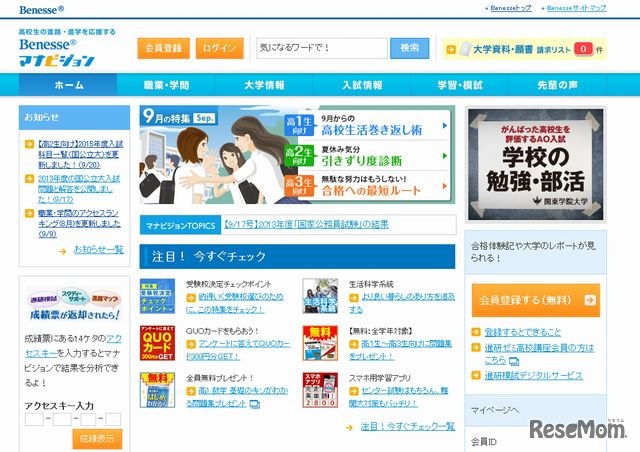Click the QUOカード 300円分GET thumbnail
Viewport: 640px width, 452px height.
pyautogui.click(x=157, y=343)
